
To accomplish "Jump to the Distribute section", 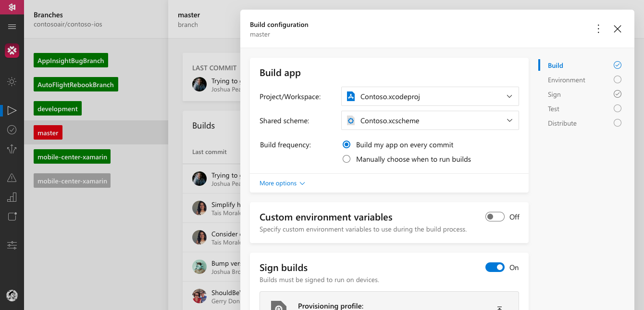I will (x=562, y=123).
